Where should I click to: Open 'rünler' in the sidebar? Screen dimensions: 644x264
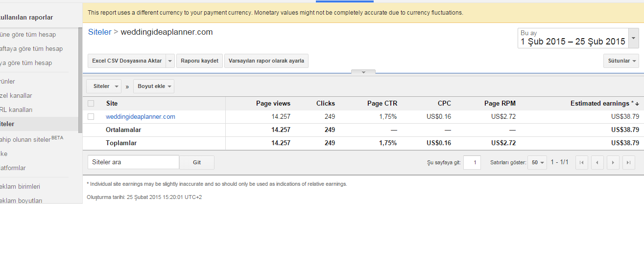pyautogui.click(x=7, y=81)
